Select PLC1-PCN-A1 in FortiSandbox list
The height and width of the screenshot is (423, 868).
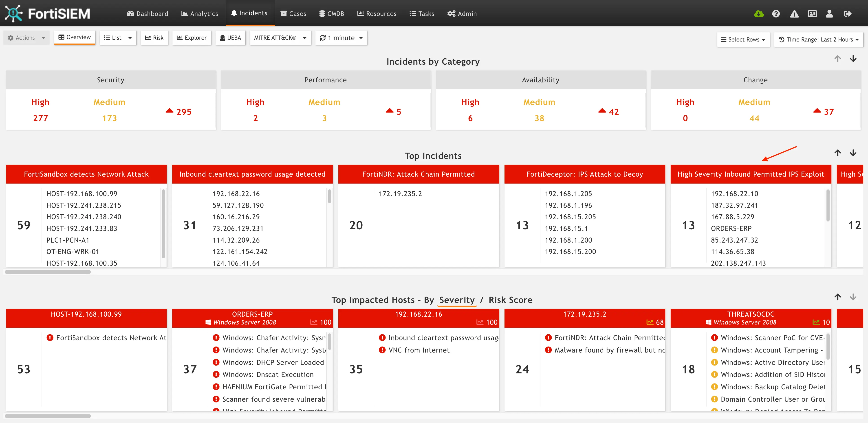tap(68, 240)
